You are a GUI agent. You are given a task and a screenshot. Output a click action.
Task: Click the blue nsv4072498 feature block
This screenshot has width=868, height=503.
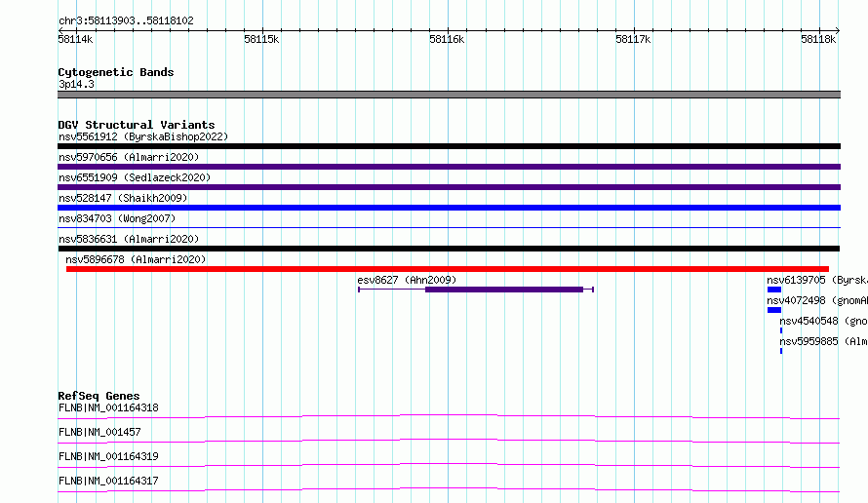pos(774,310)
